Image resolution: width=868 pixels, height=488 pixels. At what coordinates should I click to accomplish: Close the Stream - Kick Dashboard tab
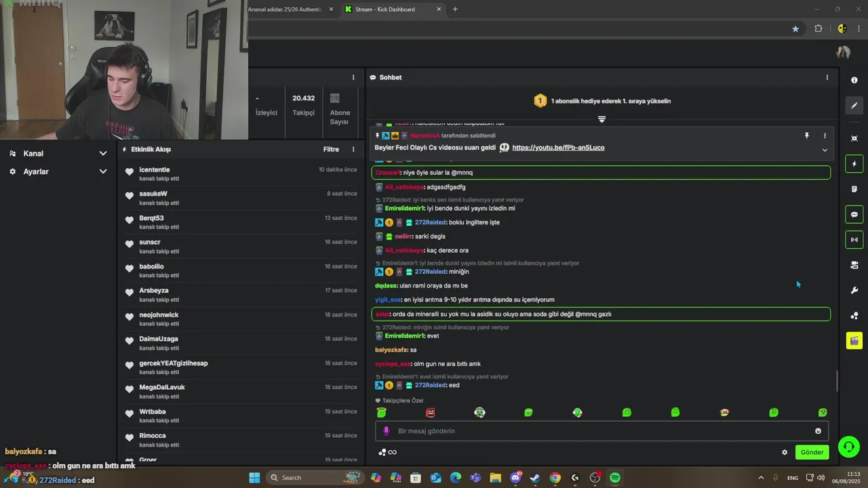pos(439,9)
